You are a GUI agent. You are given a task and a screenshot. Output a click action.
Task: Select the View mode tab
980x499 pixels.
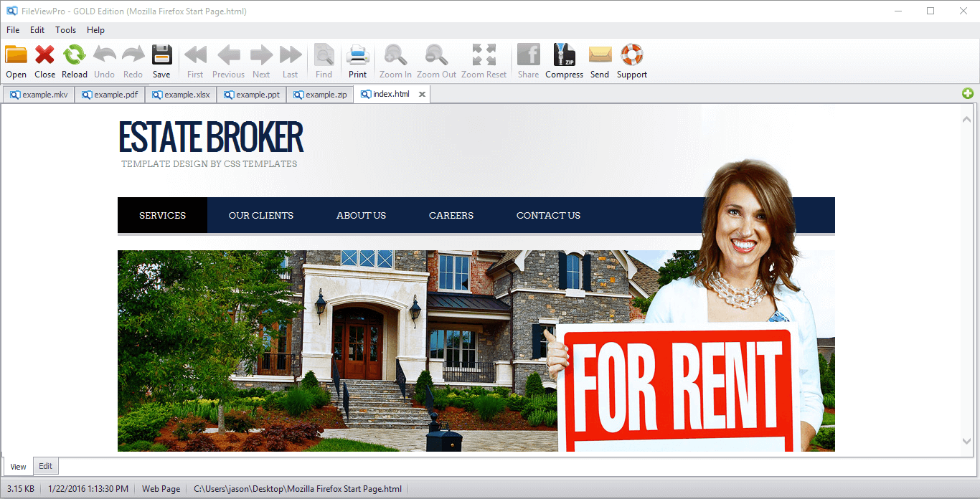pyautogui.click(x=18, y=467)
